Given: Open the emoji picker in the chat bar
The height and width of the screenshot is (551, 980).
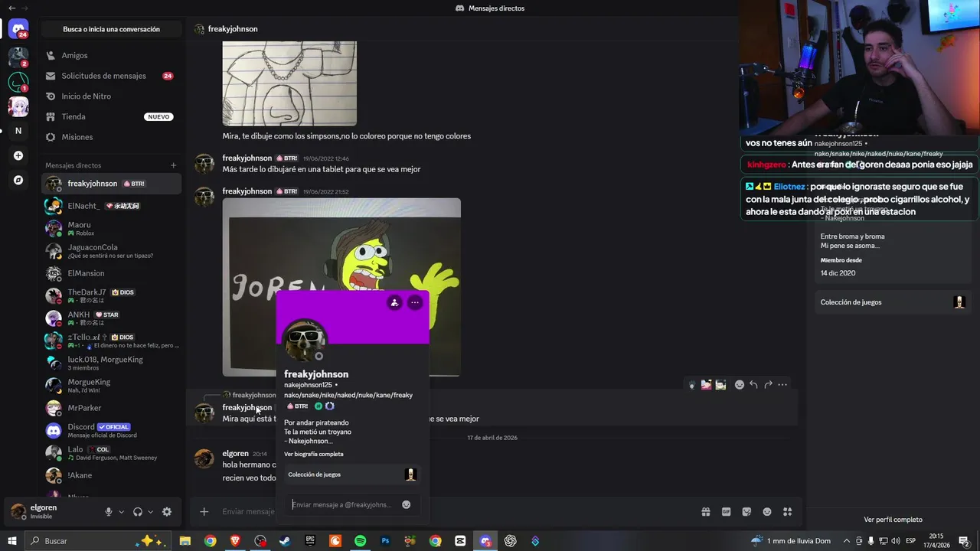Looking at the screenshot, I should tap(767, 512).
